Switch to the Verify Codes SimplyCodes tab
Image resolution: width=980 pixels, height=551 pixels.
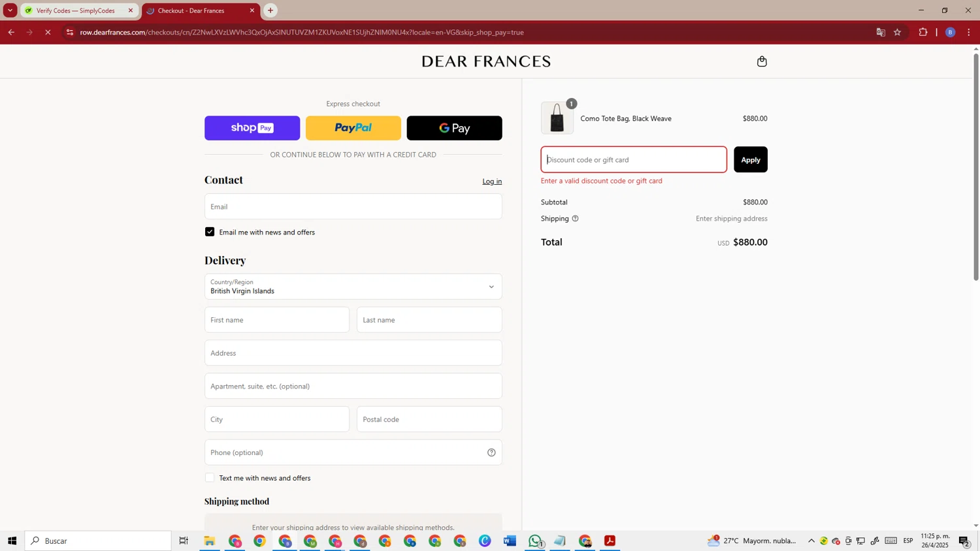(x=79, y=10)
